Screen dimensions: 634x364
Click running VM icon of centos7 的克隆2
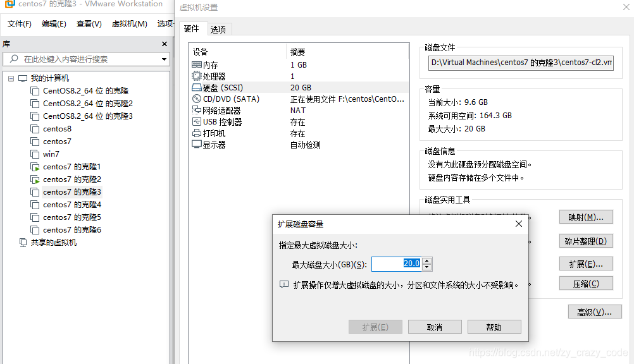pyautogui.click(x=35, y=179)
